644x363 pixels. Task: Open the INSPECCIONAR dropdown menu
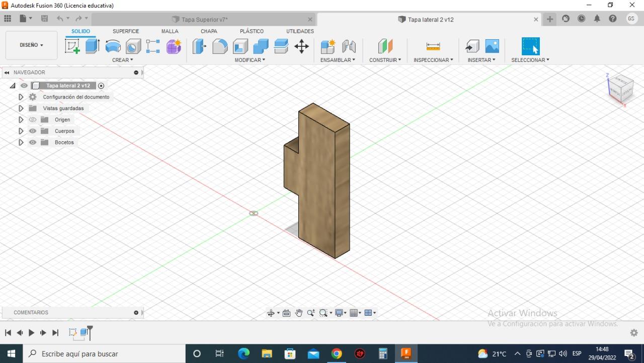pyautogui.click(x=433, y=60)
